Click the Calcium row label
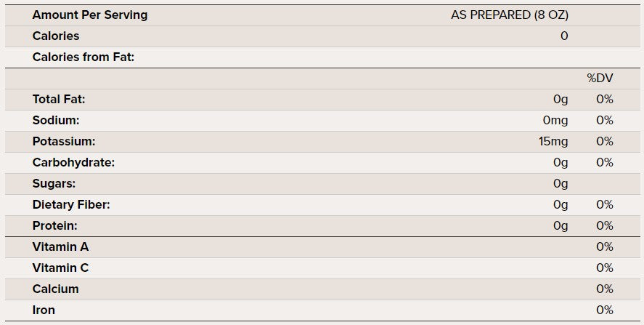This screenshot has width=644, height=325. (x=55, y=289)
